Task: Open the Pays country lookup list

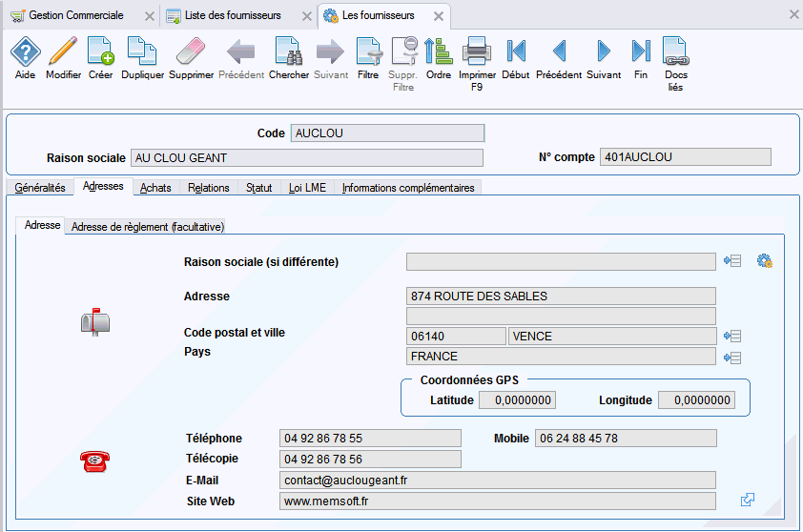Action: click(732, 357)
